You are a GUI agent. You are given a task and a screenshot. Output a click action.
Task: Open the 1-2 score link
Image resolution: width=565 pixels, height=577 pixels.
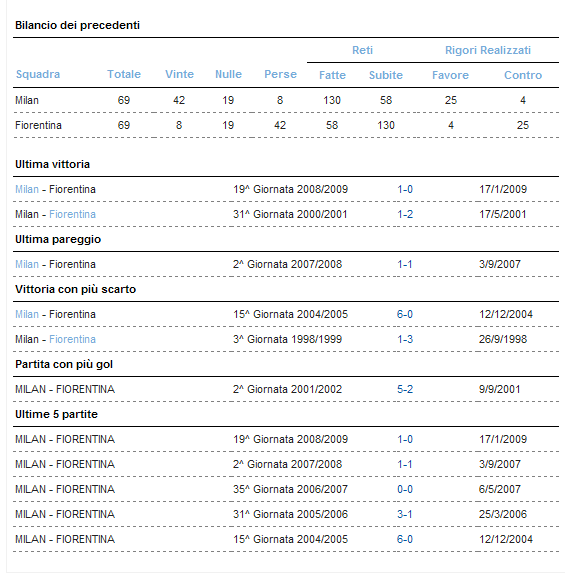tap(405, 214)
